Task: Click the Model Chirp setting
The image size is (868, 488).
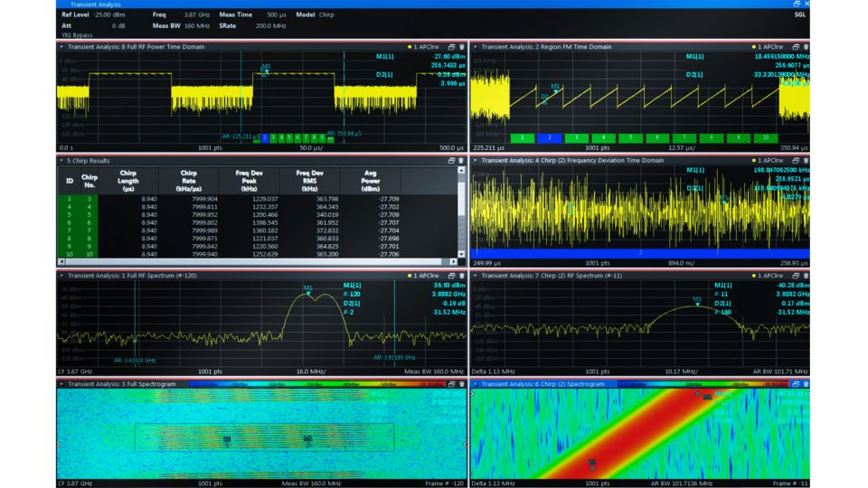Action: click(315, 15)
